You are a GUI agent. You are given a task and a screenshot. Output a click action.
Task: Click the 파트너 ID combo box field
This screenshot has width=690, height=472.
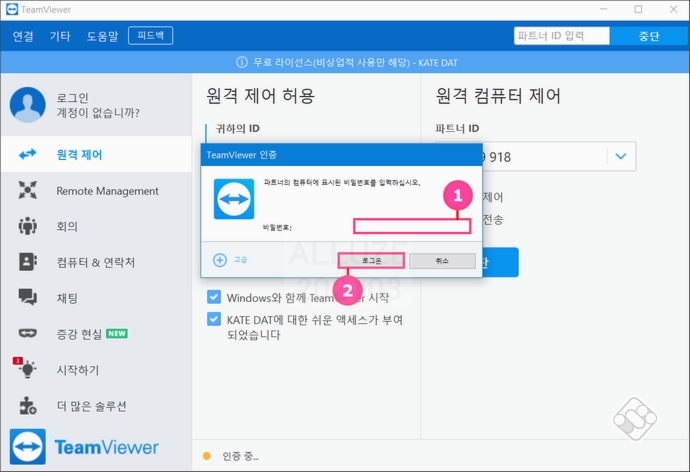point(536,156)
